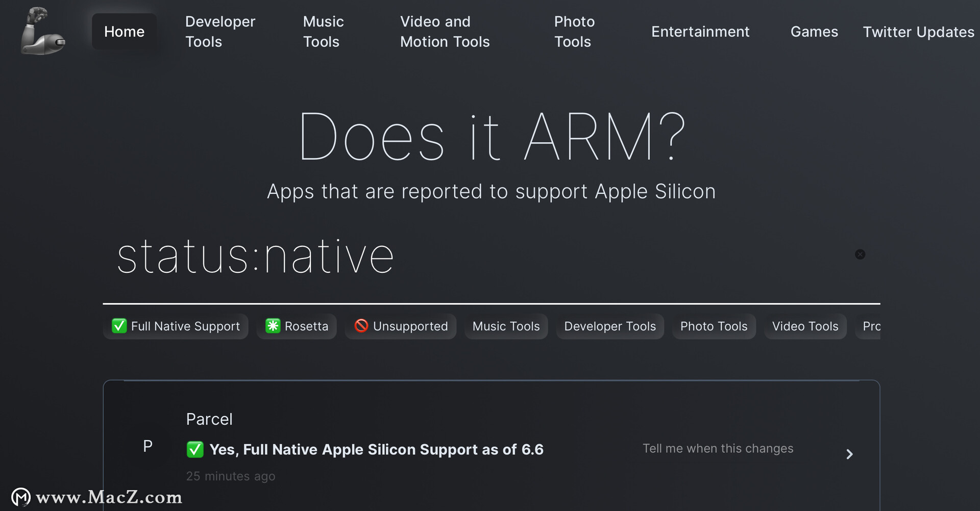Click the '25 minutes ago' timestamp

231,476
